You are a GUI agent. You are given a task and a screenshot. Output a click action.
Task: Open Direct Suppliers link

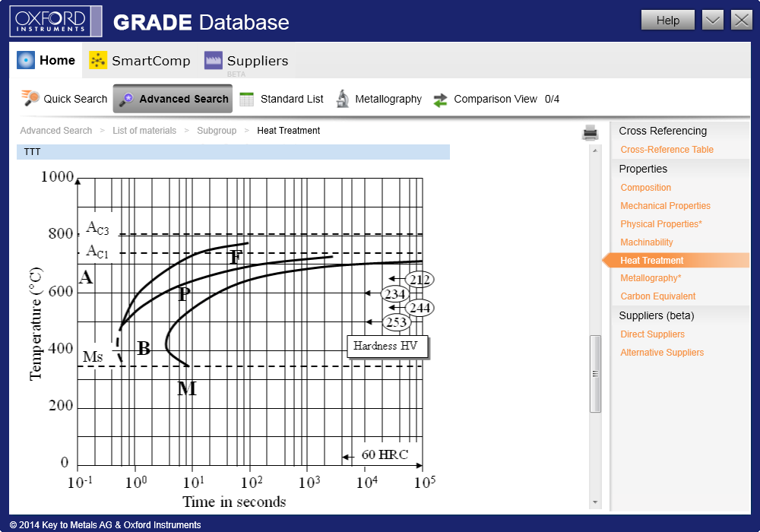click(652, 334)
